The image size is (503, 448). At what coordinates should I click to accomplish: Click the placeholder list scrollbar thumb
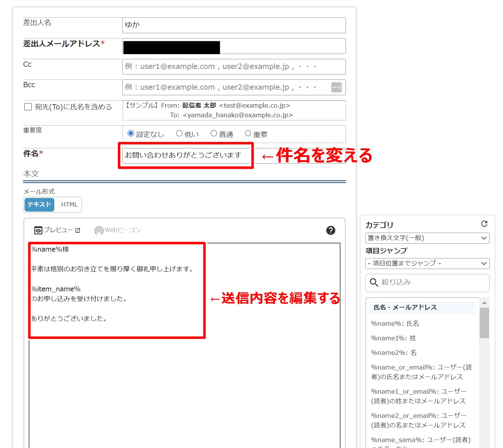click(x=484, y=323)
